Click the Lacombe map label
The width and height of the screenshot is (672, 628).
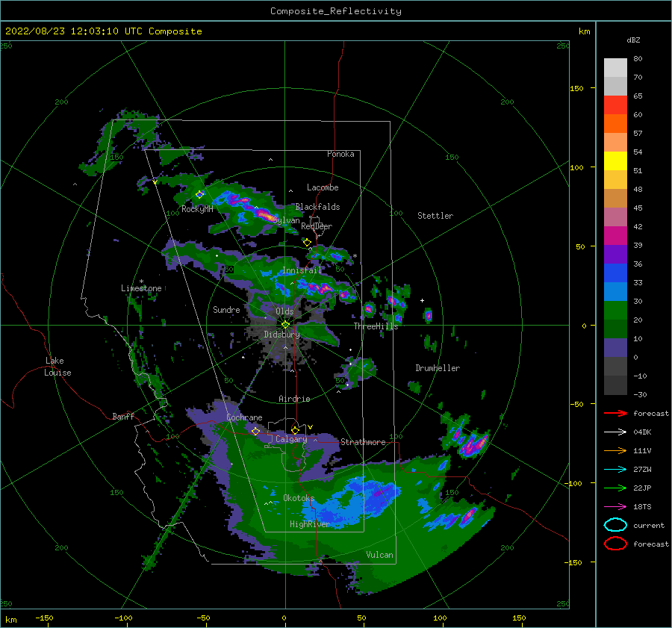pos(323,187)
